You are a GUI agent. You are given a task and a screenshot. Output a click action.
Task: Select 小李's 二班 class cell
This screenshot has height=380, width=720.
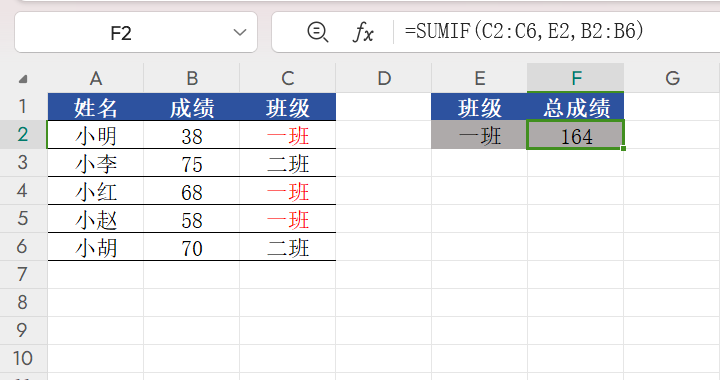(287, 163)
